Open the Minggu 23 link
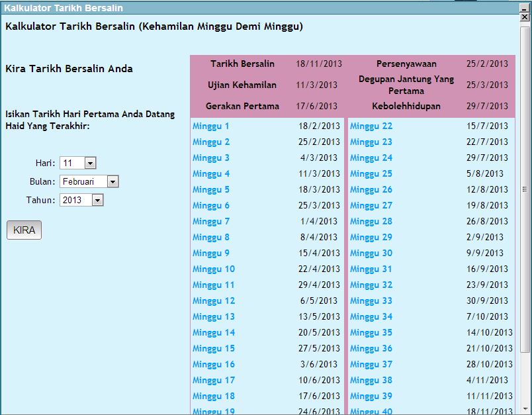The width and height of the screenshot is (532, 415). pos(371,142)
